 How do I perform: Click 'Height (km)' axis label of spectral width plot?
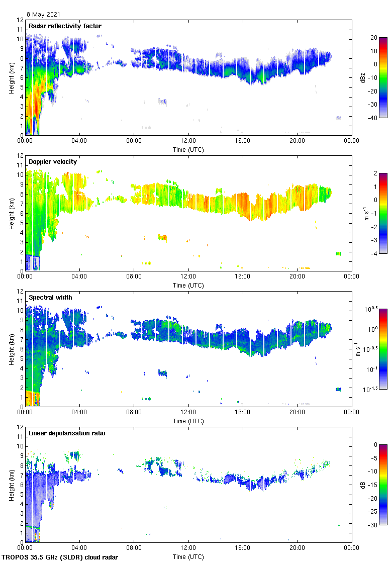pos(11,349)
